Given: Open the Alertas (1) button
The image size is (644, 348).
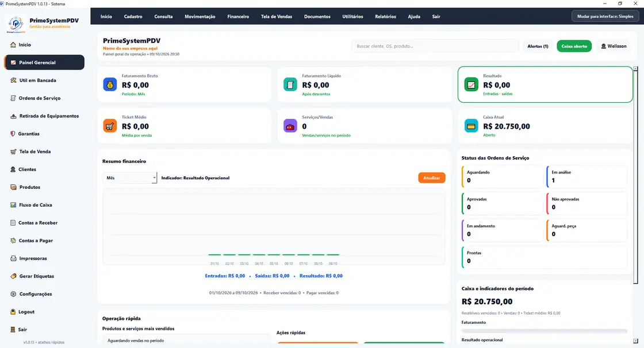Looking at the screenshot, I should click(x=538, y=46).
